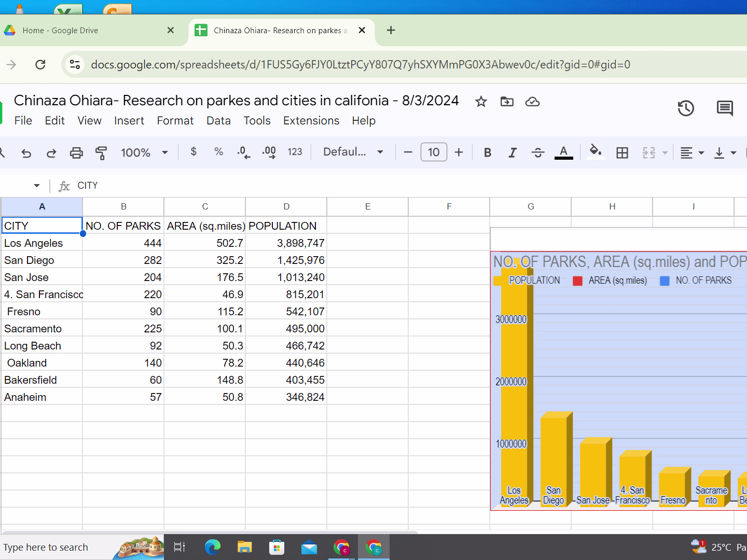This screenshot has width=747, height=560.
Task: Expand the horizontal align dropdown
Action: pyautogui.click(x=692, y=152)
